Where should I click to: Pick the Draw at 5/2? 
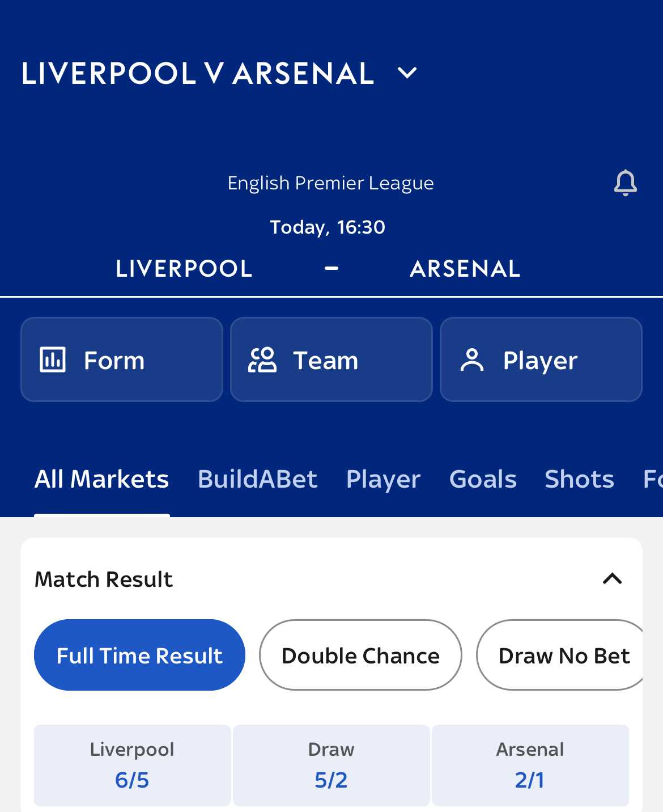click(x=331, y=765)
